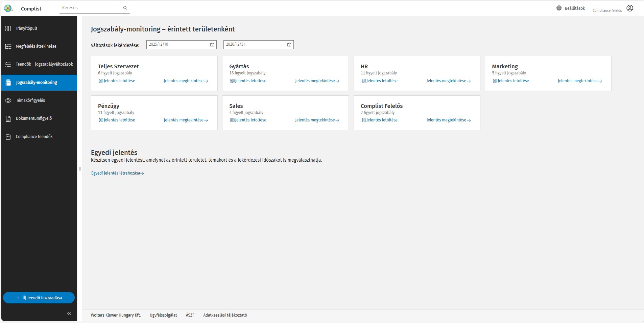Open the user profile avatar icon

[x=629, y=8]
